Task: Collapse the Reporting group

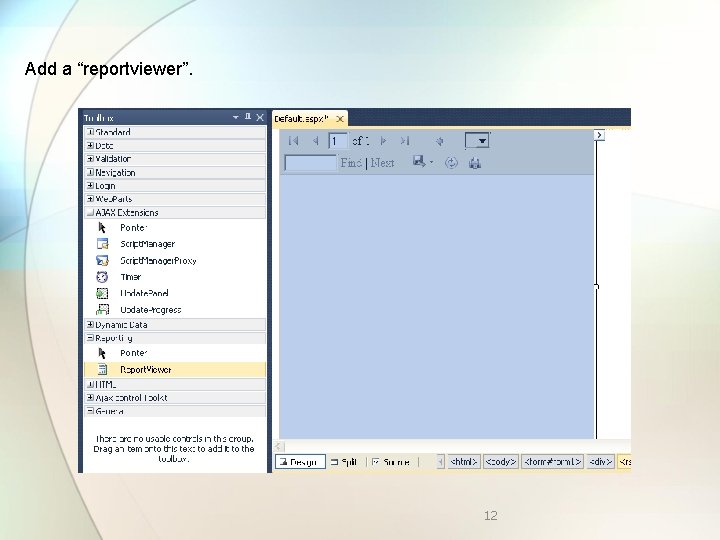Action: coord(90,338)
